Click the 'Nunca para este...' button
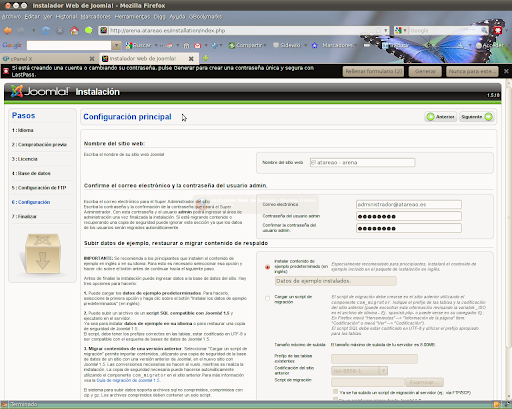The width and height of the screenshot is (512, 409). coord(472,71)
